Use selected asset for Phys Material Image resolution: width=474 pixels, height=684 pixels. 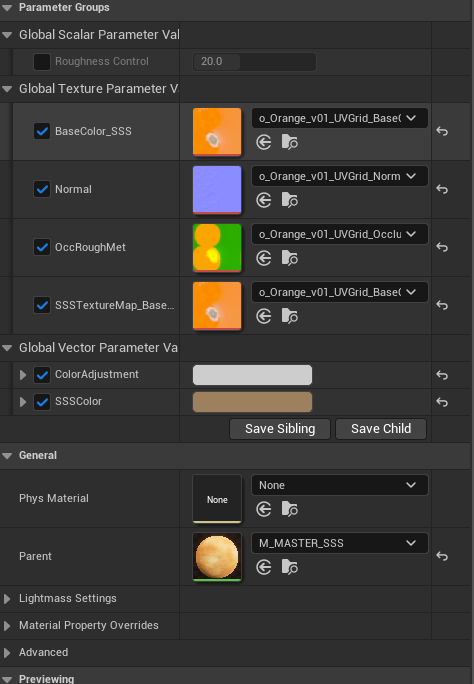click(x=264, y=509)
